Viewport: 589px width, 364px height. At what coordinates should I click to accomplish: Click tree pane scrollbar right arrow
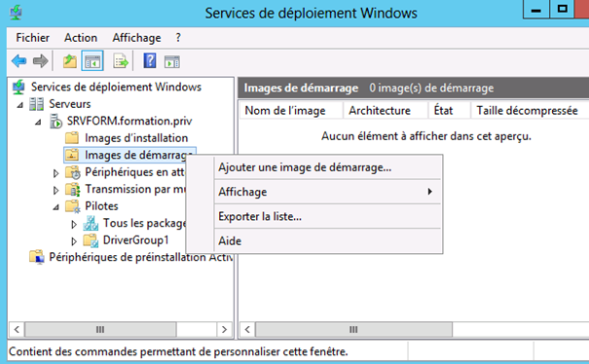(x=224, y=329)
